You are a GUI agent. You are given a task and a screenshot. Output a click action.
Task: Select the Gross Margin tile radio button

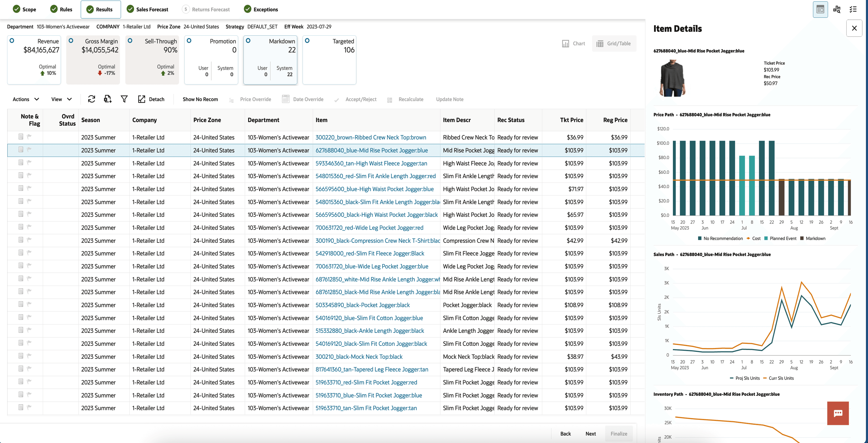point(71,41)
